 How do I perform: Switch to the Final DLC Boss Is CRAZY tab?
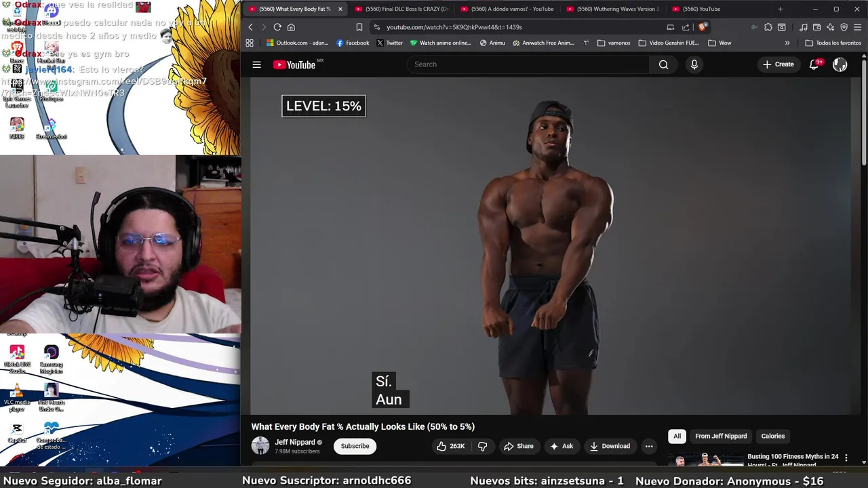(x=401, y=9)
